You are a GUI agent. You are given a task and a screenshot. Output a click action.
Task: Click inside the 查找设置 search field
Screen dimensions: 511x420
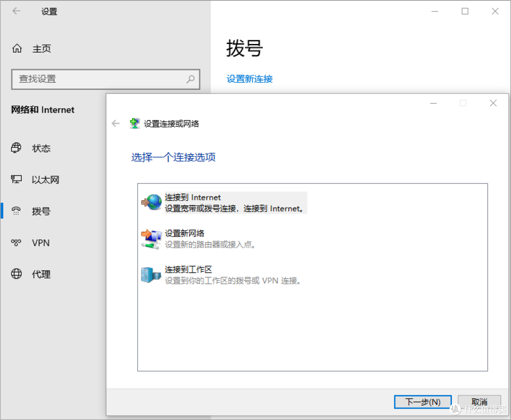95,79
